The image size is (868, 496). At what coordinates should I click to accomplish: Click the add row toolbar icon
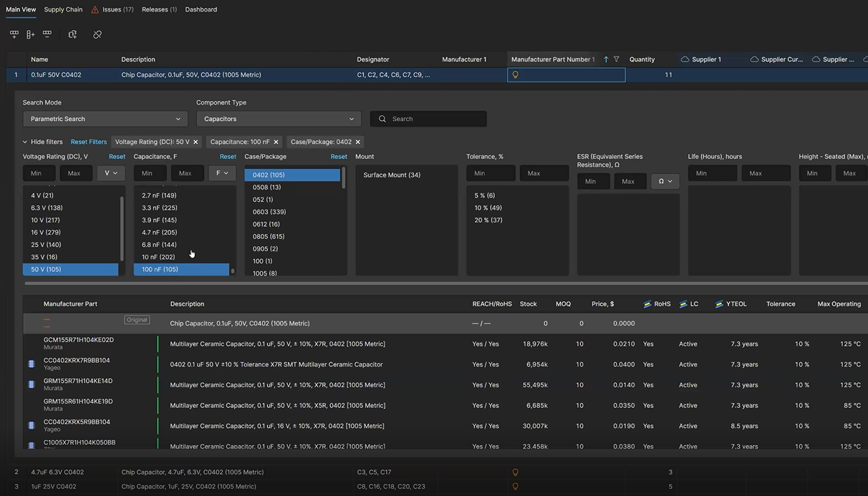tap(14, 34)
